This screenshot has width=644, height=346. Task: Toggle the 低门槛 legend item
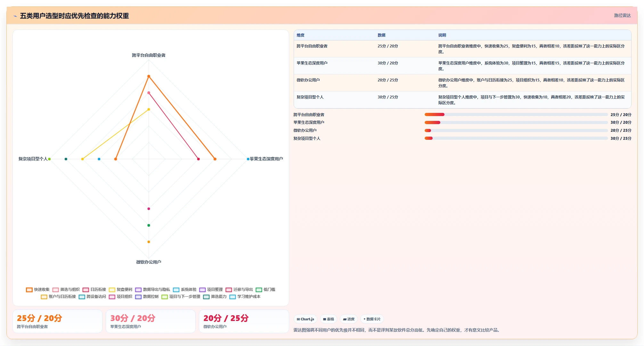tap(265, 290)
